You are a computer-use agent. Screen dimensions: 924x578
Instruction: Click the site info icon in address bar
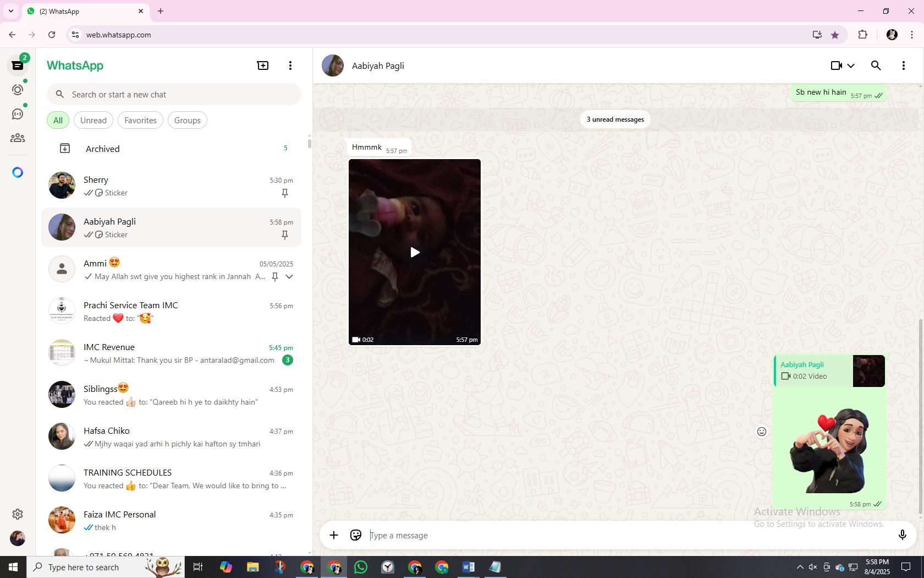[75, 35]
